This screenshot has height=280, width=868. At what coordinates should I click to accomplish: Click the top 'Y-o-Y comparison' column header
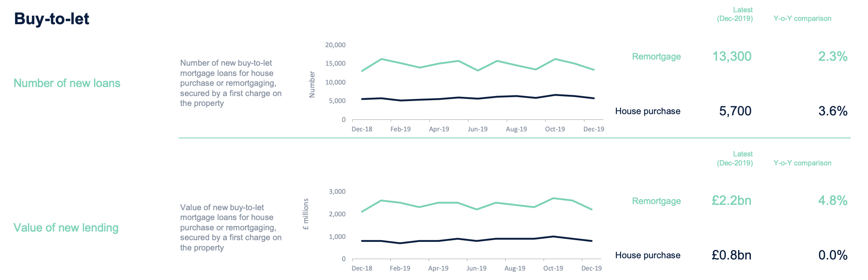tap(802, 18)
